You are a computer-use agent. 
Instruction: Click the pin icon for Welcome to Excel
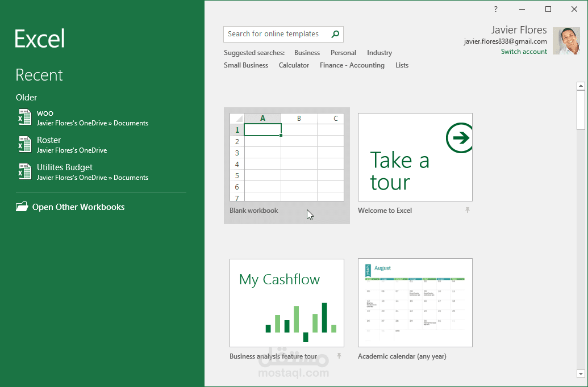[x=467, y=210]
